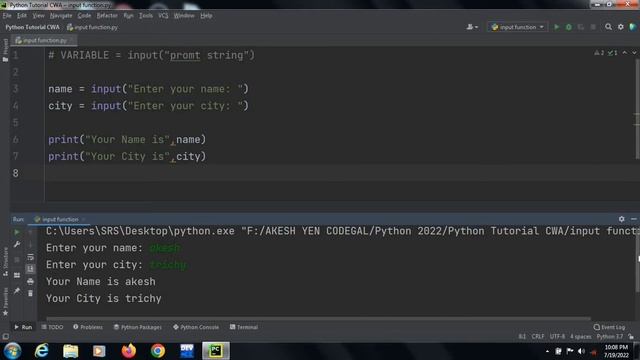Toggle scroll to end in the Run console

(x=30, y=269)
